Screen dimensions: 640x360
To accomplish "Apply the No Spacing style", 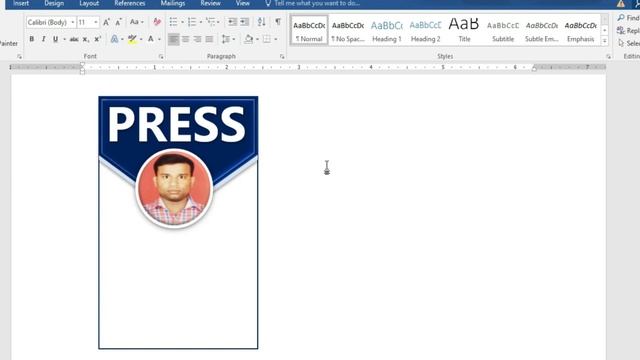I will [x=348, y=30].
